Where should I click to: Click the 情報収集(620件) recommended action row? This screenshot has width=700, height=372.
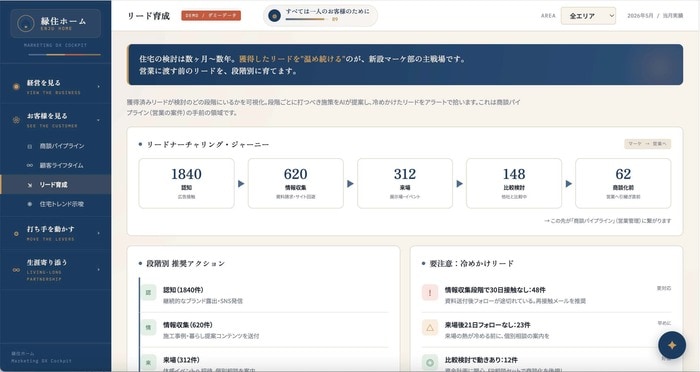click(x=264, y=330)
